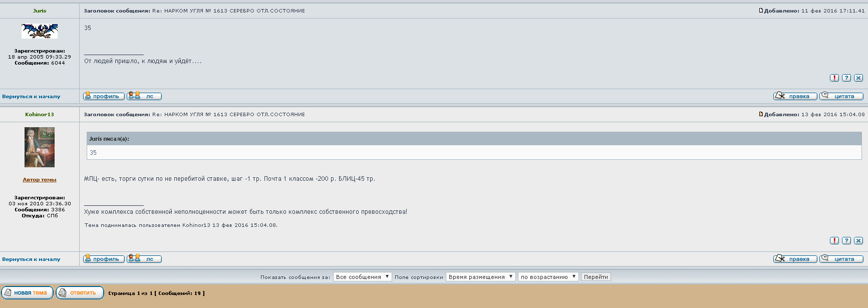Open the 'по возрастанию' sort order dropdown

pos(548,277)
